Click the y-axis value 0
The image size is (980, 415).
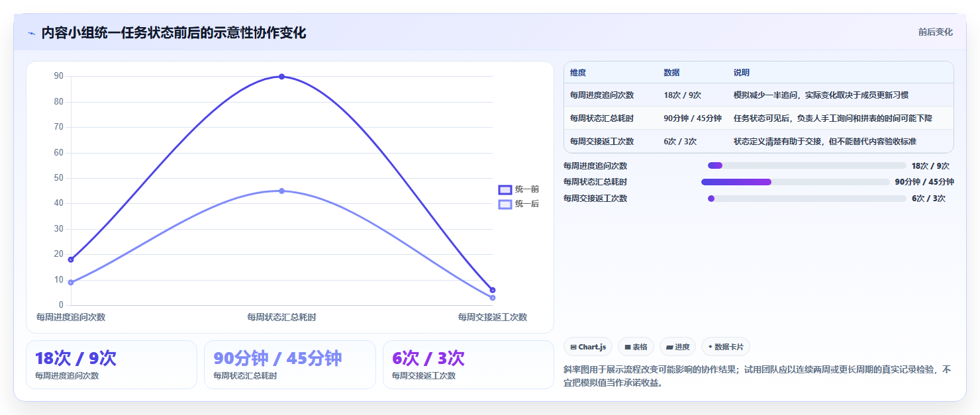(61, 305)
